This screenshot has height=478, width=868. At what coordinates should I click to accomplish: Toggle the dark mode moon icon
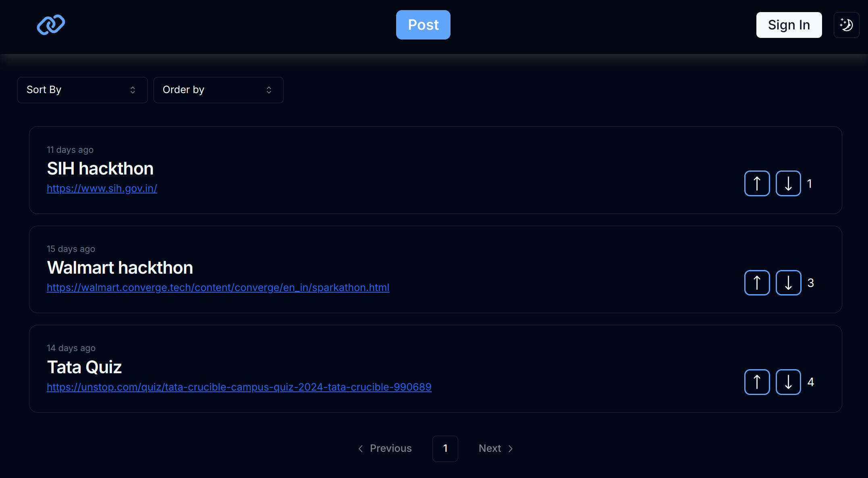pos(846,25)
